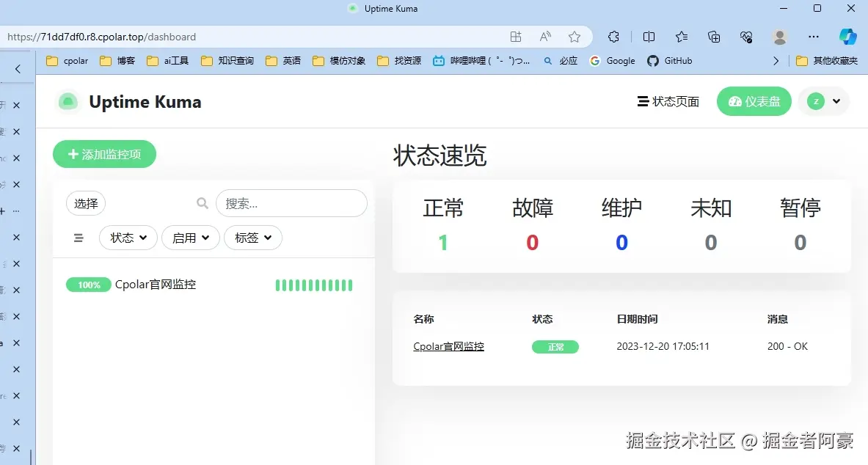The width and height of the screenshot is (868, 465).
Task: Click the browser address bar URL
Action: pyautogui.click(x=101, y=37)
